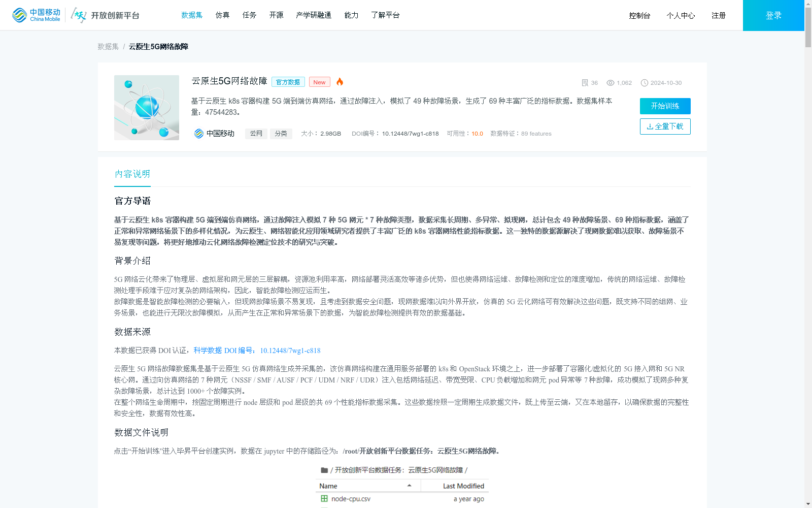Screen dimensions: 812x508
Task: Open the 开源 navigation item
Action: coord(277,15)
